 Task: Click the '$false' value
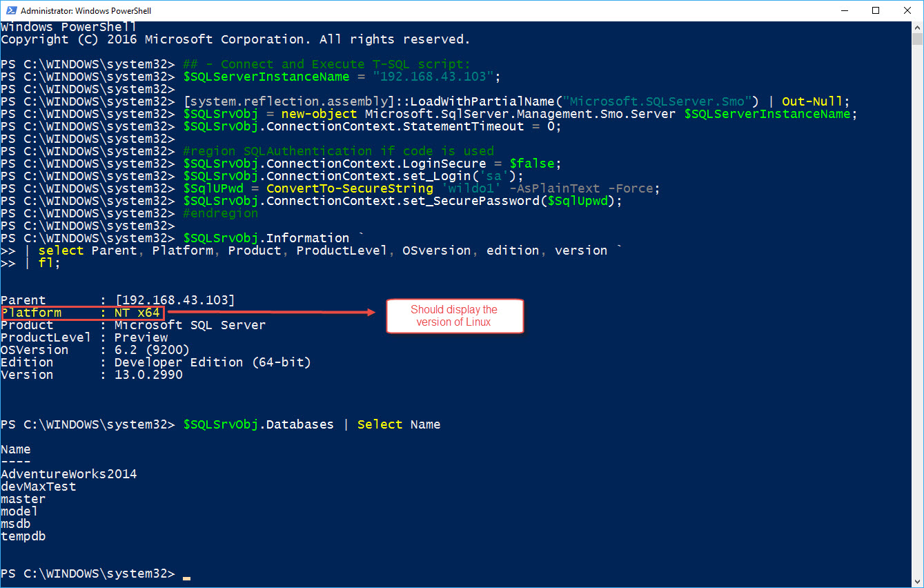532,164
